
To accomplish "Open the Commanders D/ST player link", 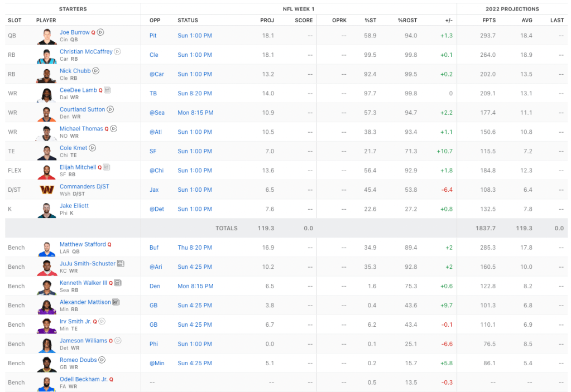I will point(84,186).
